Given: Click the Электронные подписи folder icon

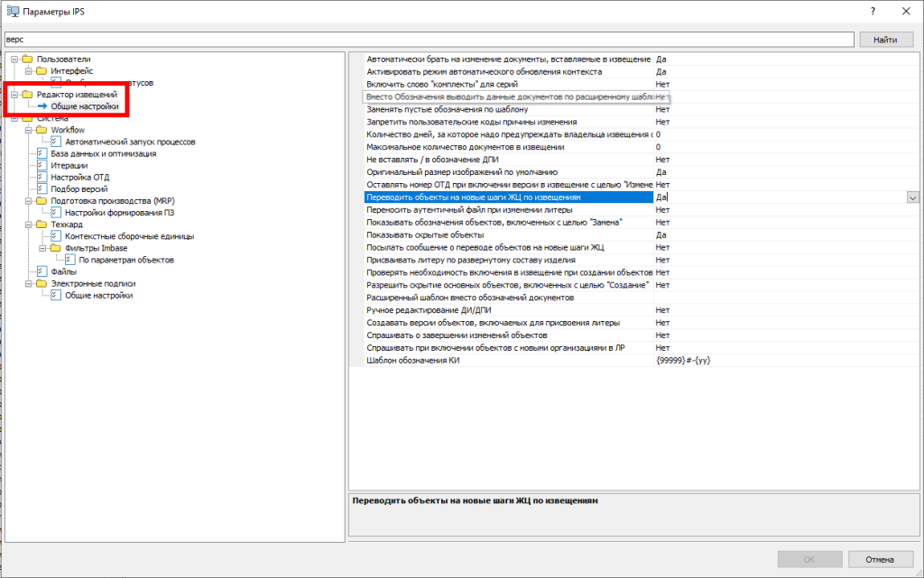Looking at the screenshot, I should [x=42, y=281].
